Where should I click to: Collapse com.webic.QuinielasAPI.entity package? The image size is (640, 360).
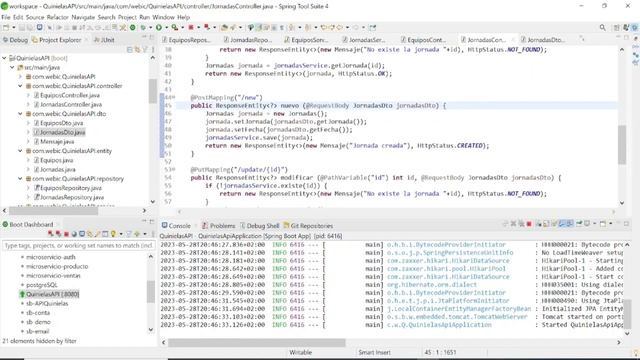pyautogui.click(x=20, y=151)
